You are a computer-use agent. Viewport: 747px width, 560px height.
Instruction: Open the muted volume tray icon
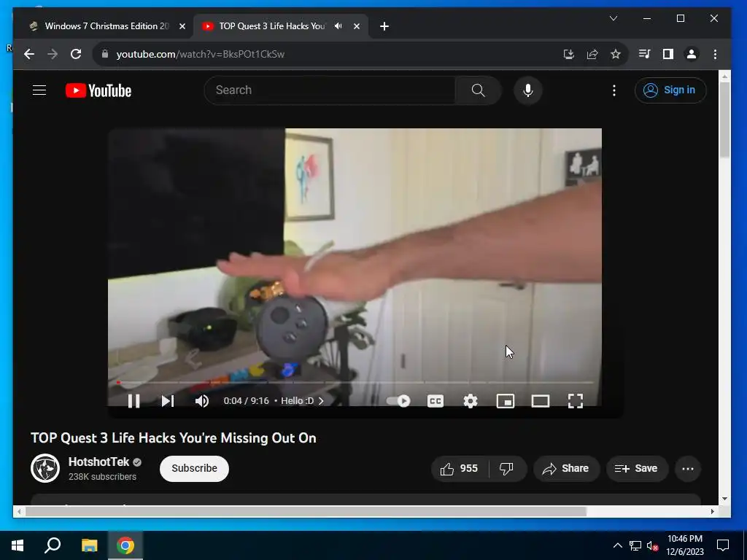tap(653, 545)
